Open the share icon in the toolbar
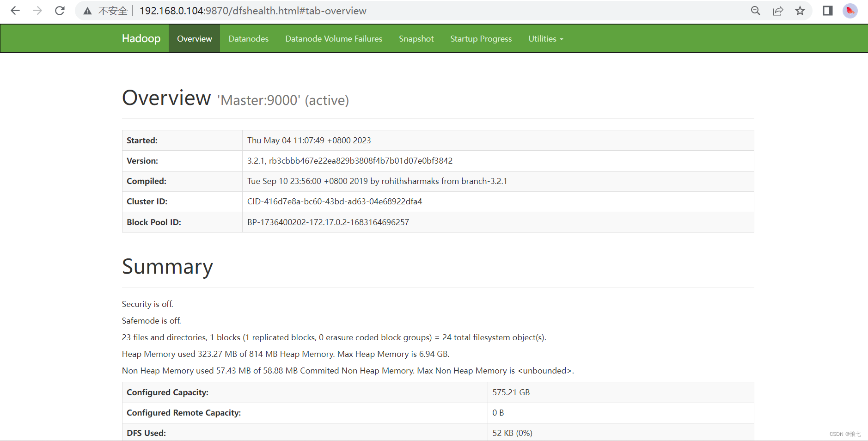Screen dimensions: 868x441 tap(778, 10)
